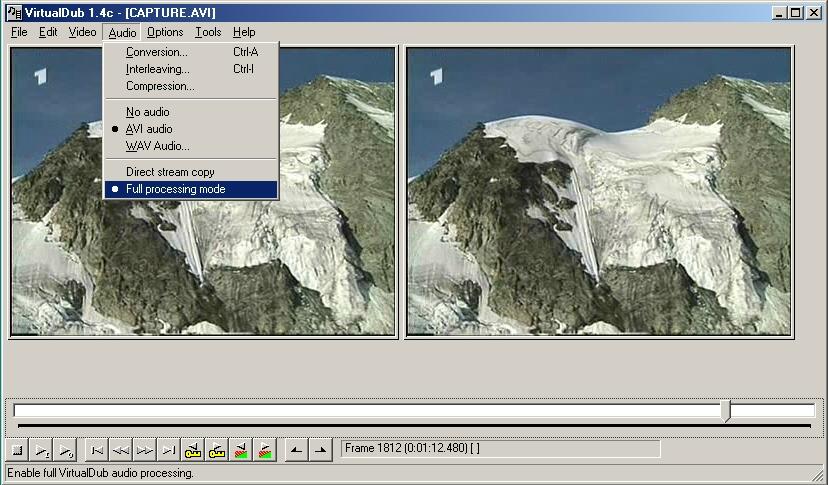Click the frame position slider handle

click(x=726, y=411)
